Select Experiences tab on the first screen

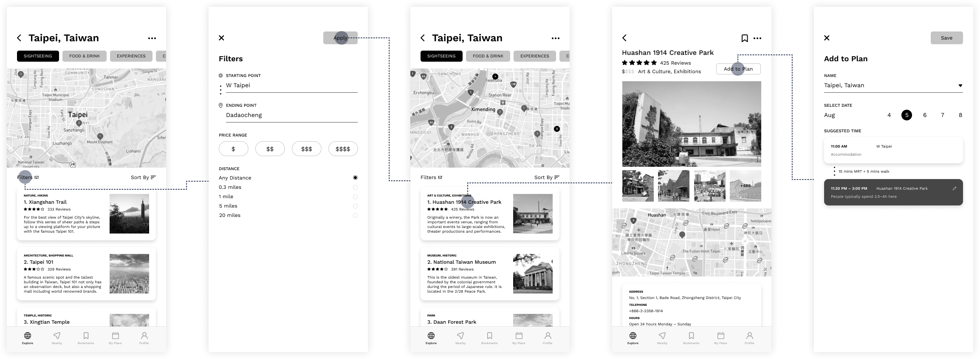(x=131, y=56)
